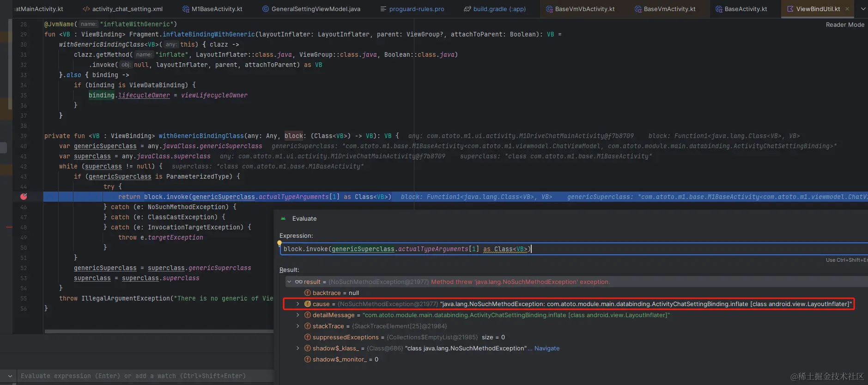This screenshot has height=385, width=868.
Task: Click the field icon beside cause
Action: click(308, 304)
